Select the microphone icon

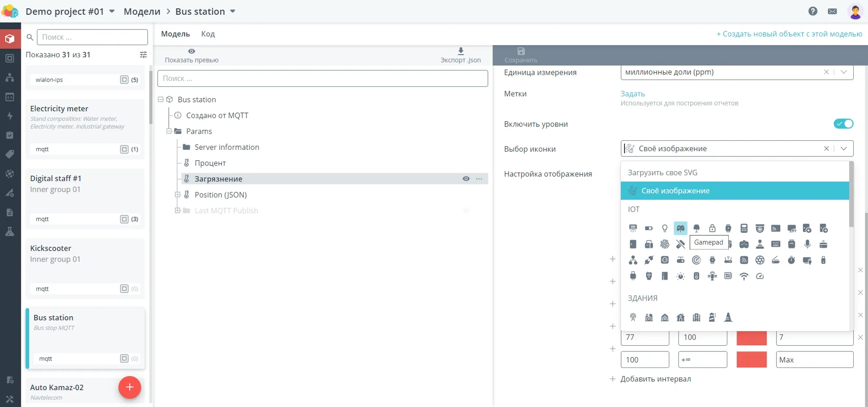pos(807,244)
